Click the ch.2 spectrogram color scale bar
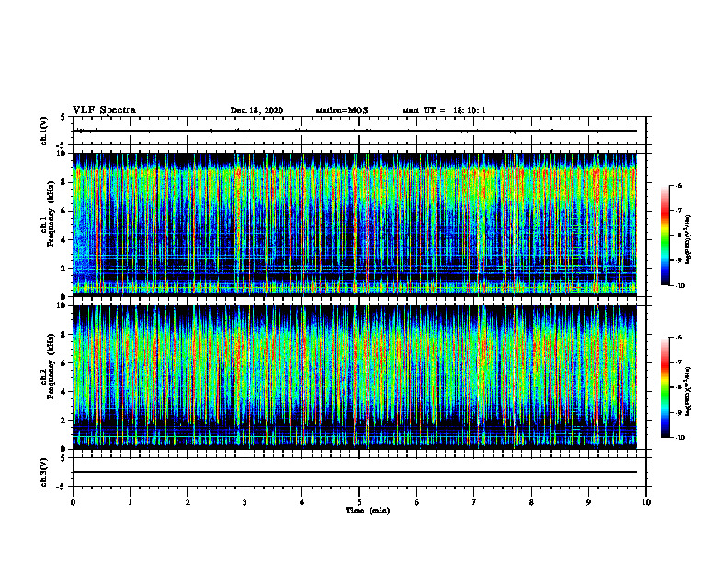The height and width of the screenshot is (563, 728). 665,387
